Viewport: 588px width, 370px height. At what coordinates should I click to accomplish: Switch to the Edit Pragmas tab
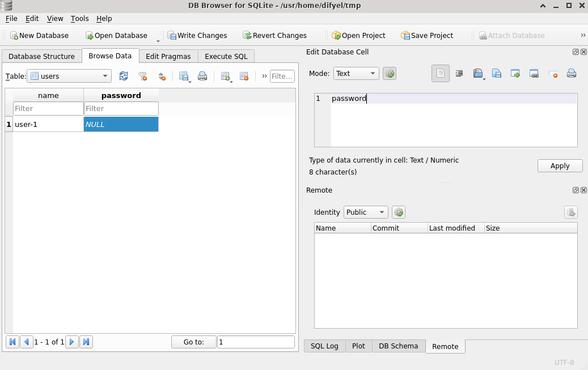tap(168, 56)
